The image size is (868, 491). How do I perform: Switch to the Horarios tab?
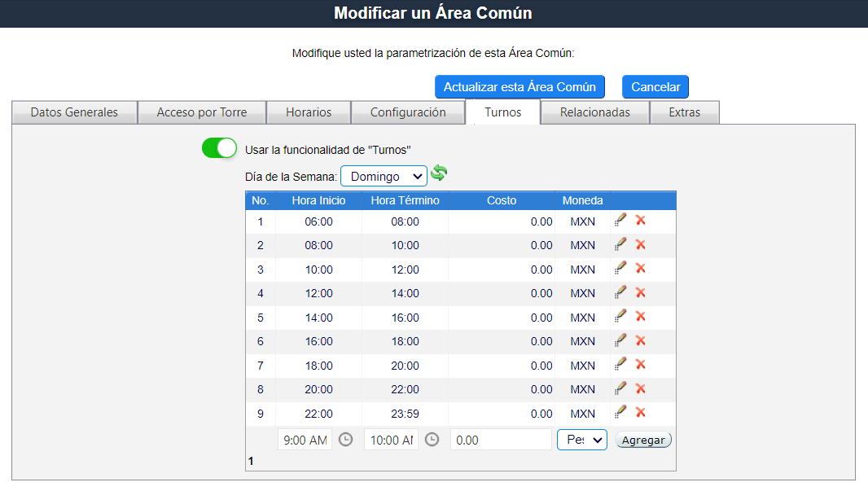pyautogui.click(x=309, y=112)
